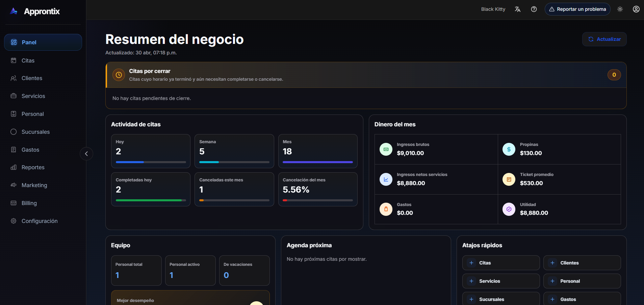
Task: Click the Personal total card
Action: point(136,271)
